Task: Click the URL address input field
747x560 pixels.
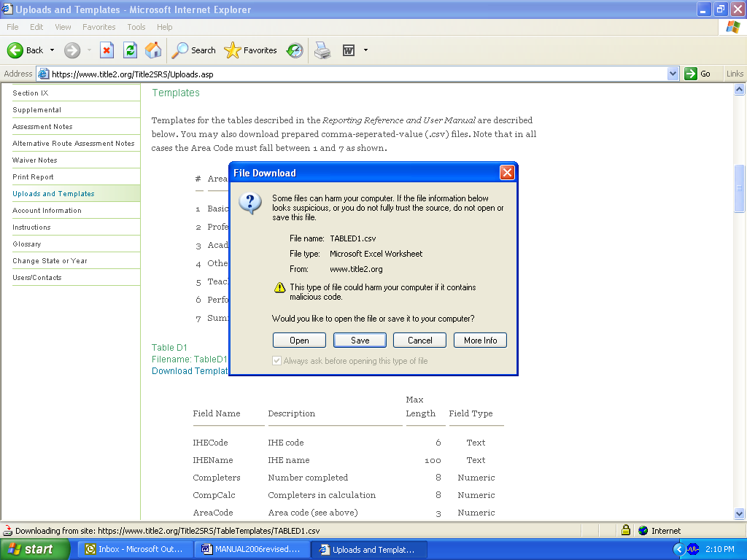Action: 357,74
